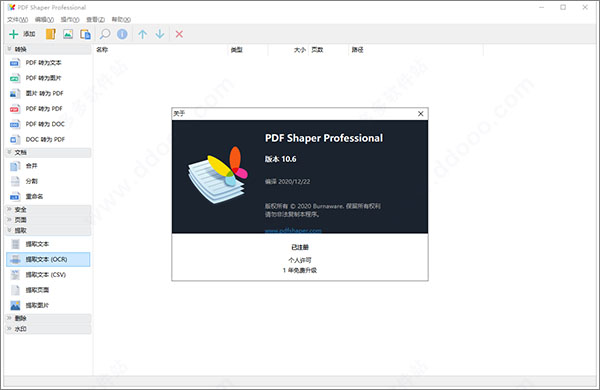Screen dimensions: 600x390
Task: Expand the Watermark (水印) section
Action: (48, 329)
